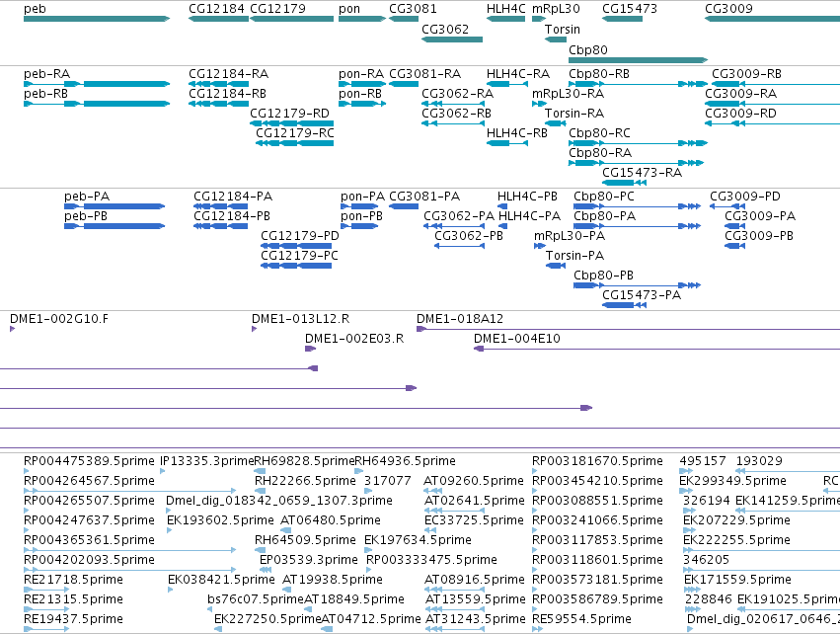
Task: Click the CG12184 gene label
Action: point(216,9)
